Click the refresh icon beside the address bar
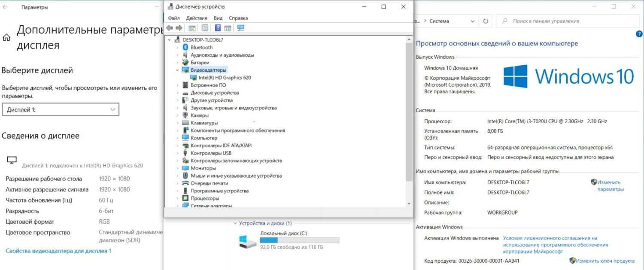 [486, 21]
